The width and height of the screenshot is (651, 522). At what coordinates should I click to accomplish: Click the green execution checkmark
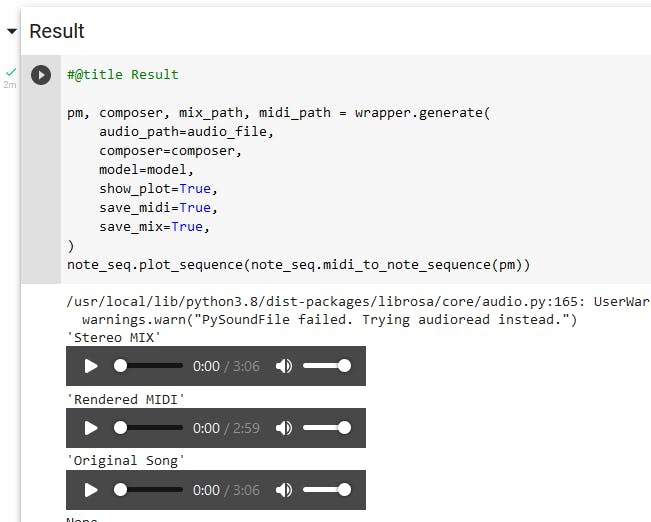[x=11, y=72]
